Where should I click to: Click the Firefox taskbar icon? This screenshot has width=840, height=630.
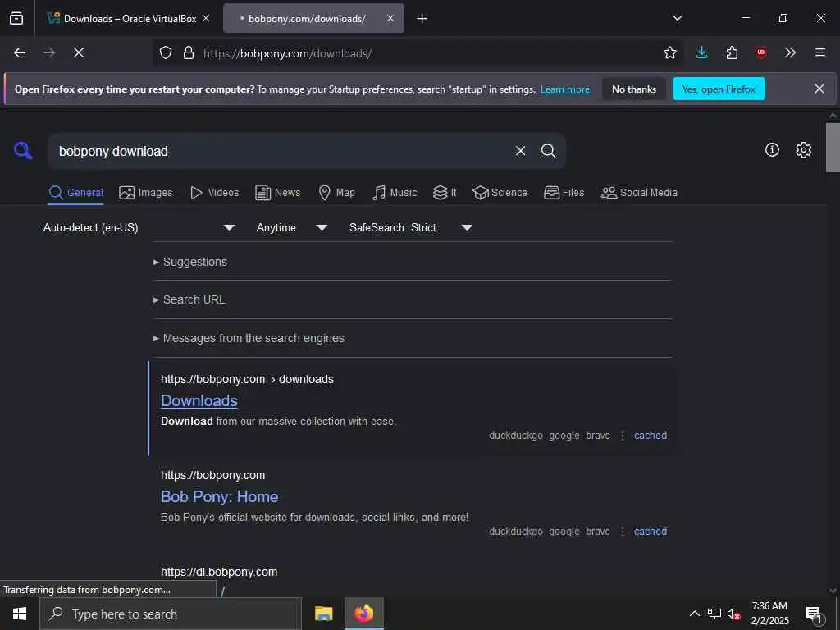pyautogui.click(x=363, y=614)
